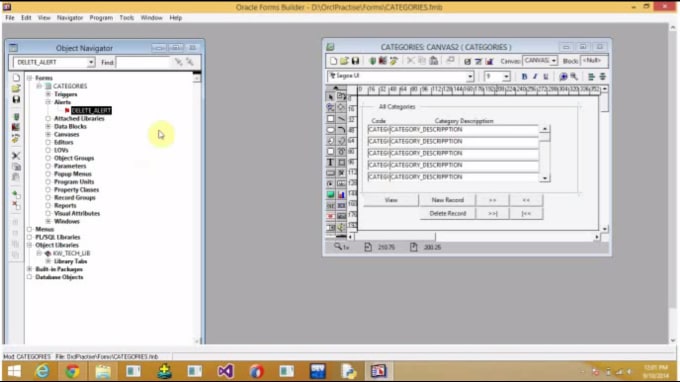Click the View button on canvas
The image size is (680, 382).
391,200
